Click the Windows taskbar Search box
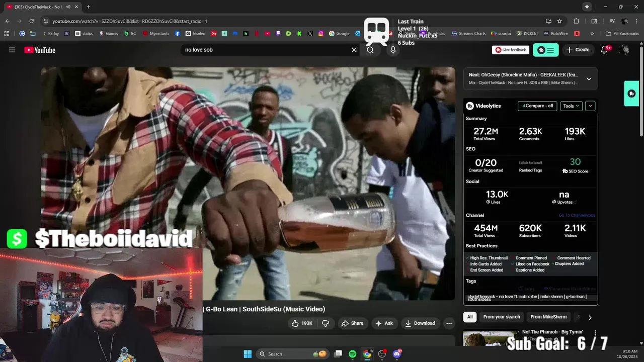Screen dimensions: 644x362 point(293,354)
